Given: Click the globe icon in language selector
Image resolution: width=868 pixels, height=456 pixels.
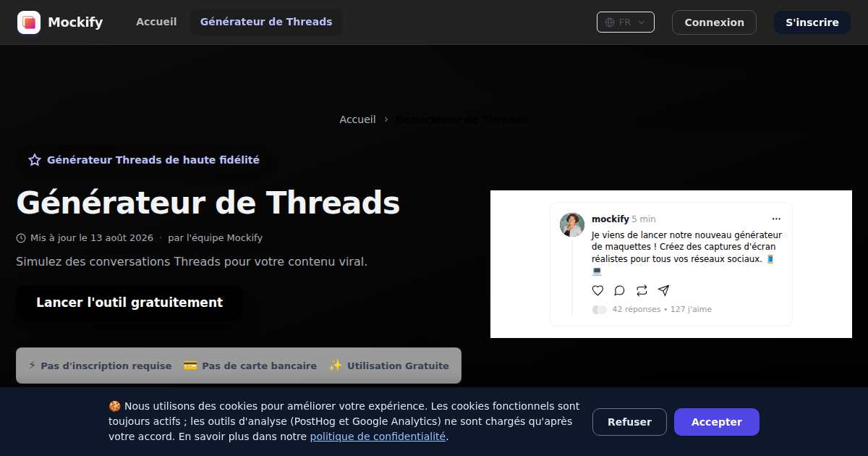Looking at the screenshot, I should (610, 22).
